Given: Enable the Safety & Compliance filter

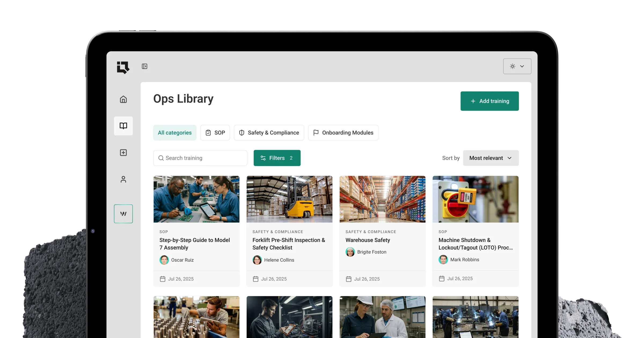Looking at the screenshot, I should coord(269,133).
